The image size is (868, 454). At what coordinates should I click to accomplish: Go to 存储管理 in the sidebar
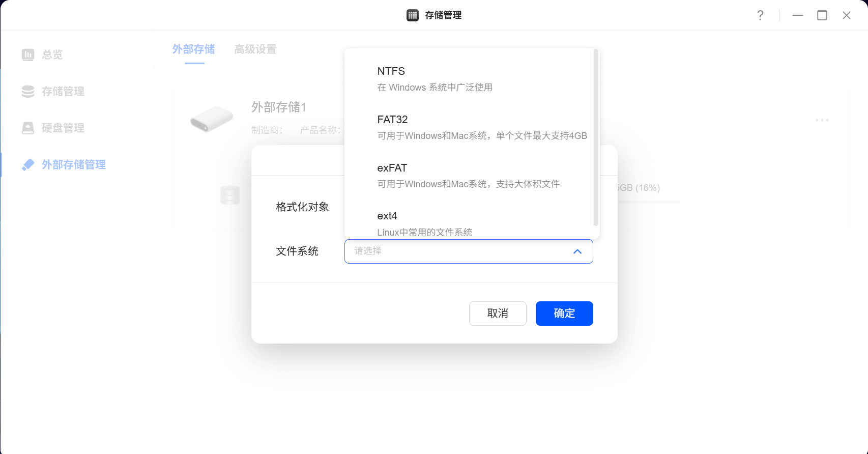click(x=76, y=91)
